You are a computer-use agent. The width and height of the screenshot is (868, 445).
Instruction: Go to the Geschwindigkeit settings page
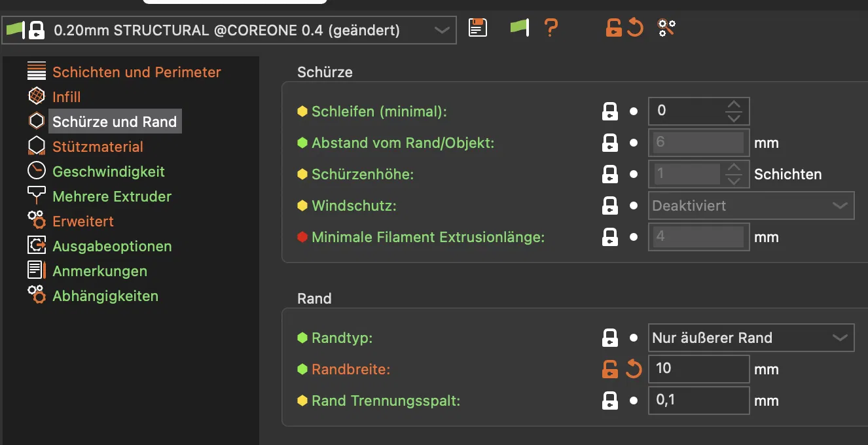[108, 171]
